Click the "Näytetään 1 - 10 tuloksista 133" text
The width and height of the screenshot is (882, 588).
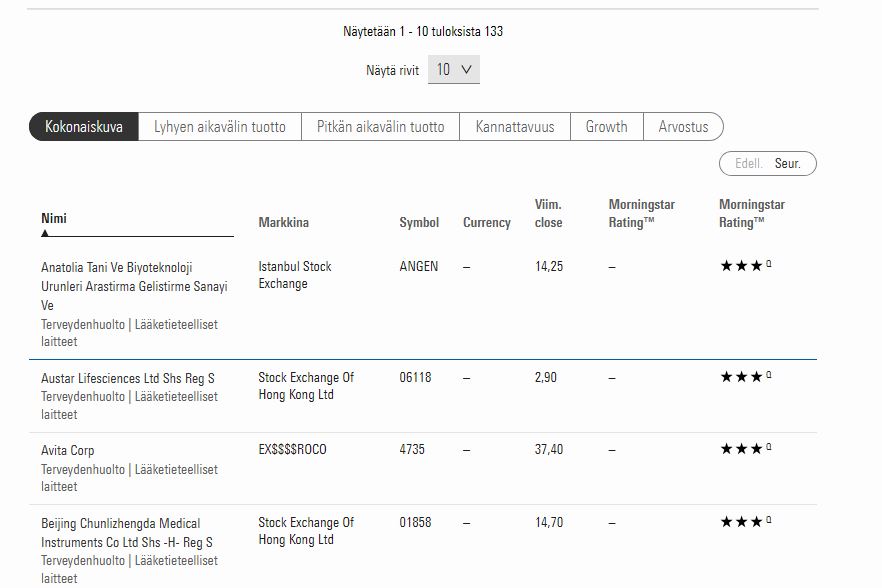pyautogui.click(x=423, y=32)
